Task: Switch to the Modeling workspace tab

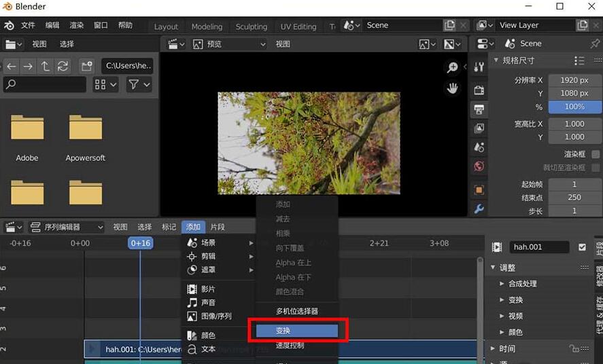Action: pyautogui.click(x=207, y=26)
